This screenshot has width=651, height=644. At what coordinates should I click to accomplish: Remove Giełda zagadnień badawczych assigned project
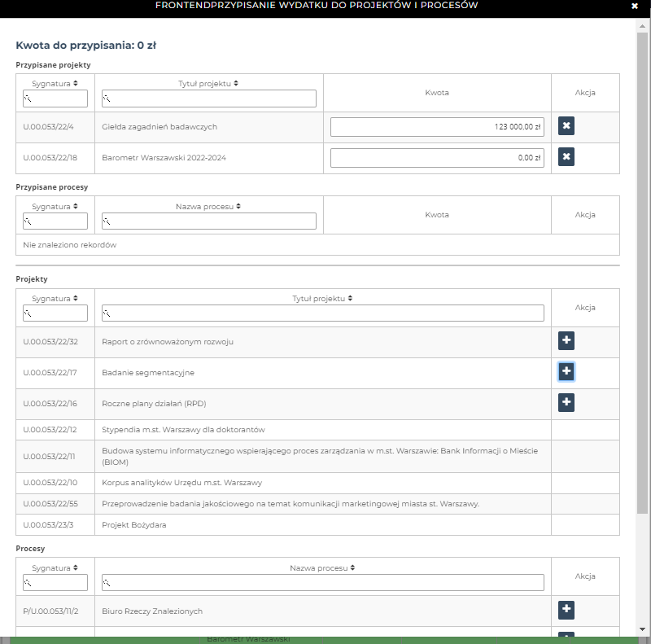[x=566, y=126]
